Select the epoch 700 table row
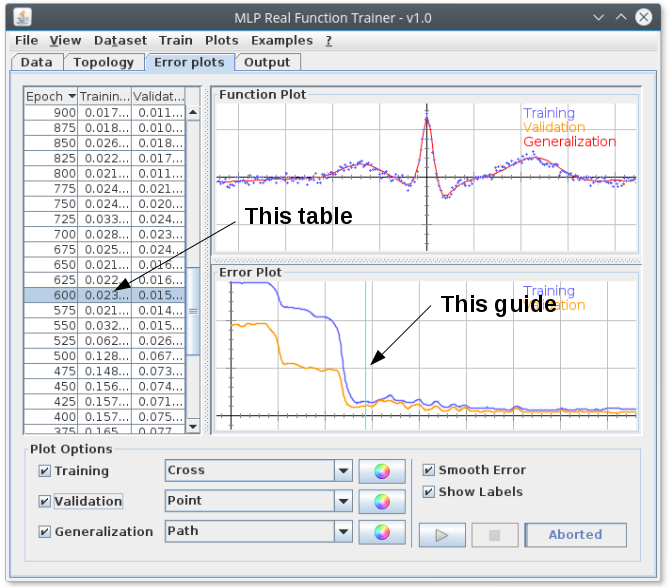This screenshot has width=669, height=587. 105,234
